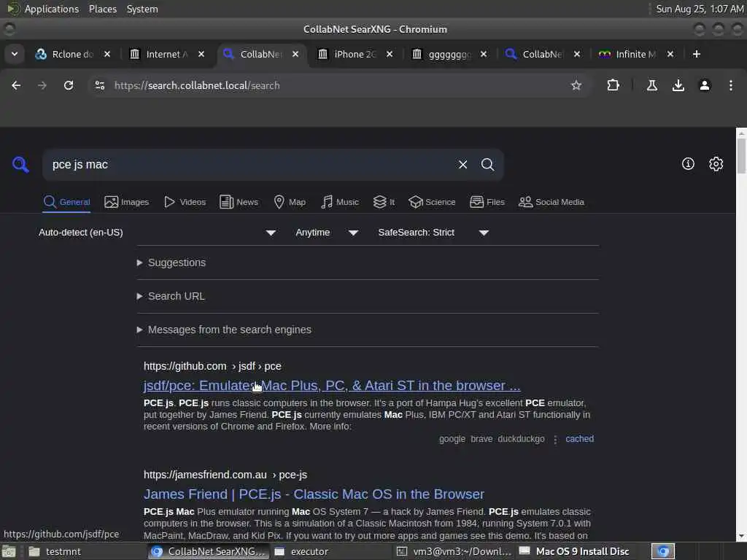
Task: Click the browser address bar
Action: [x=333, y=85]
